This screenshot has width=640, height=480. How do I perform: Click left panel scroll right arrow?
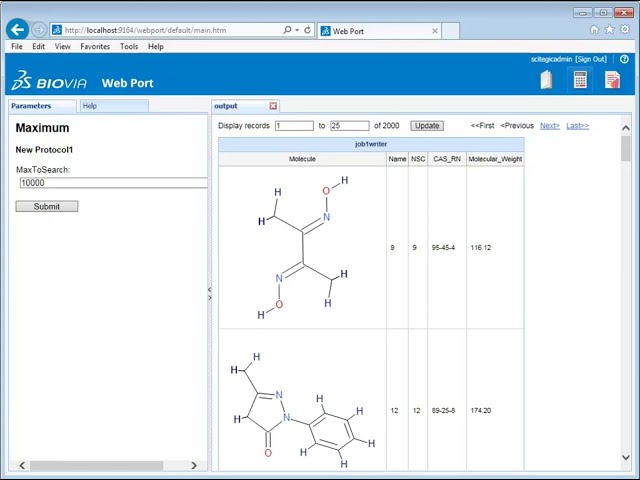pos(194,465)
